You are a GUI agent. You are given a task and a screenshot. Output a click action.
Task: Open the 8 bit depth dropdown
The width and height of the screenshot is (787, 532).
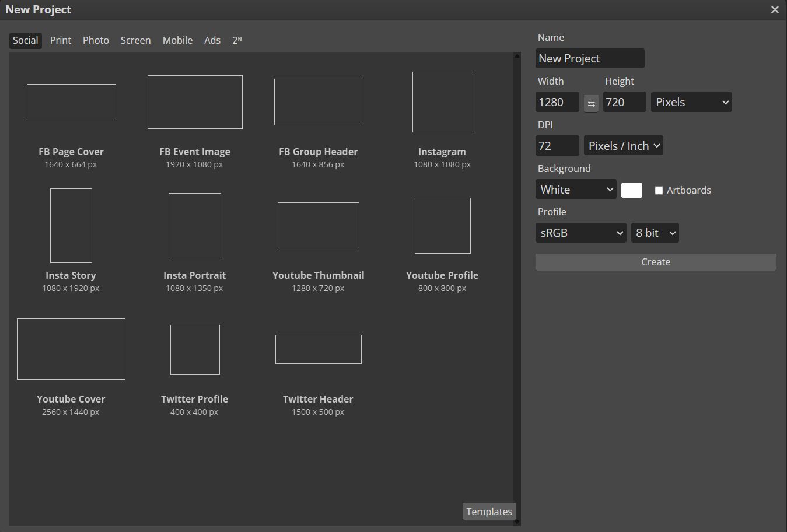click(x=655, y=233)
